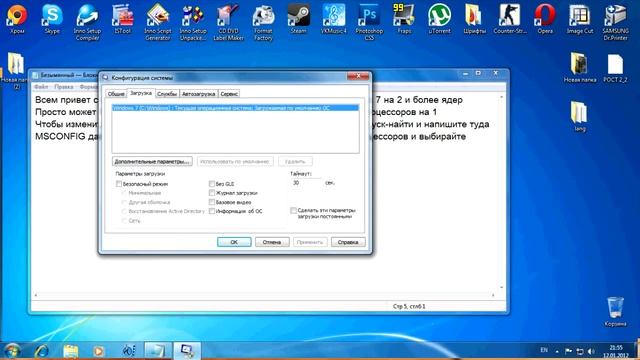Open Inno Setup Unpacker shortcut

tap(193, 22)
